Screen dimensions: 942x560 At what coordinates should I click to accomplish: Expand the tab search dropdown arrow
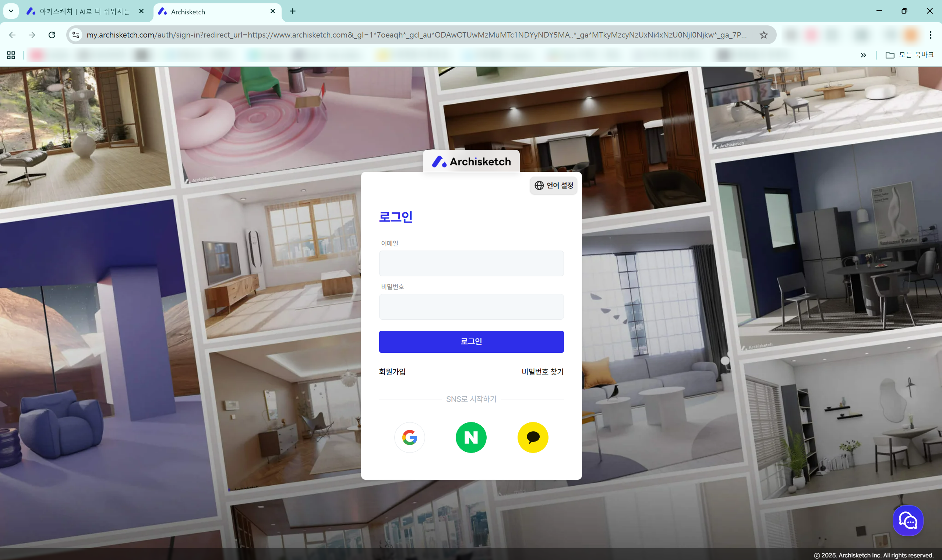[x=11, y=11]
